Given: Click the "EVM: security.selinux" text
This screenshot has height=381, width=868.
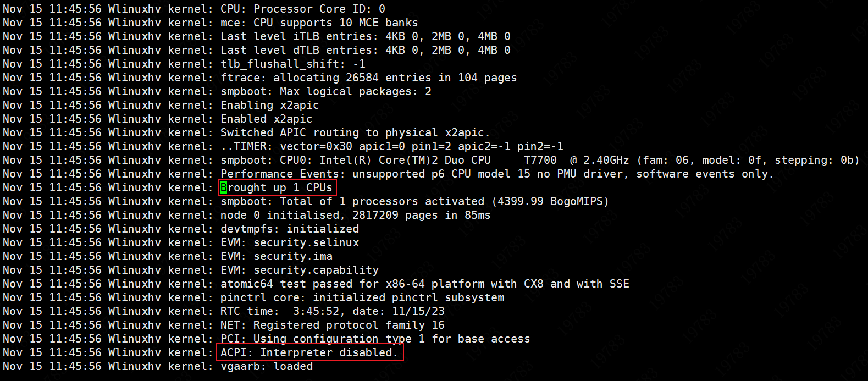Looking at the screenshot, I should pyautogui.click(x=290, y=242).
